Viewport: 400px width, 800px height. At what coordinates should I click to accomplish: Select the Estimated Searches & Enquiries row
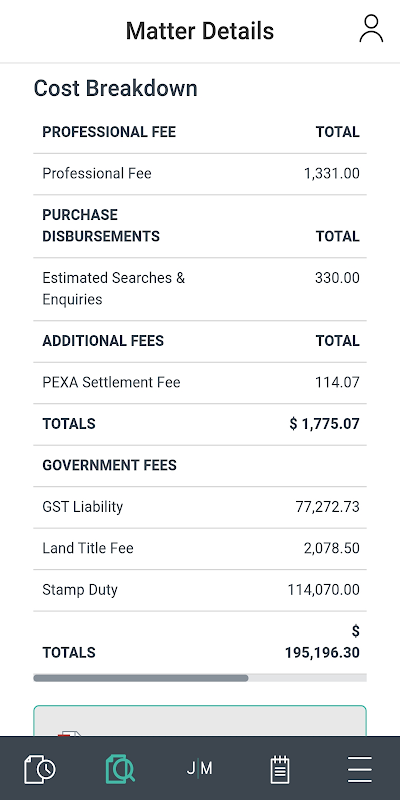(200, 289)
